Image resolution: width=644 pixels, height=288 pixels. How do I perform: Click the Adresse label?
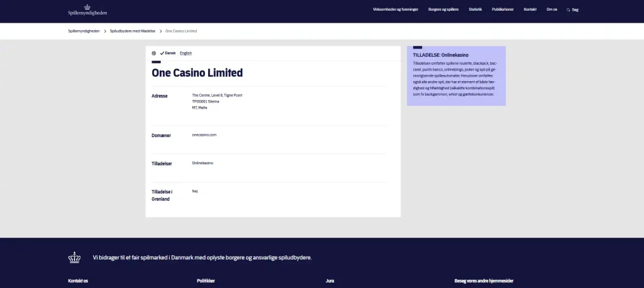coord(159,96)
